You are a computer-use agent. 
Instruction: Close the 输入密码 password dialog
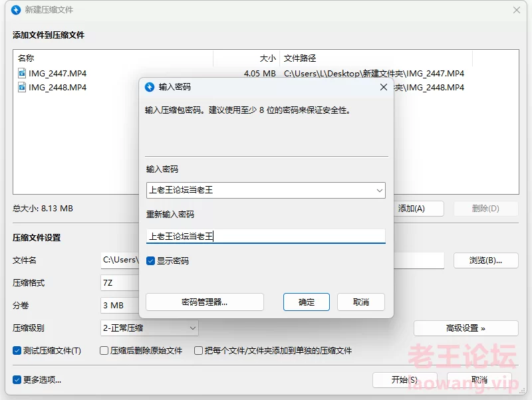point(384,87)
